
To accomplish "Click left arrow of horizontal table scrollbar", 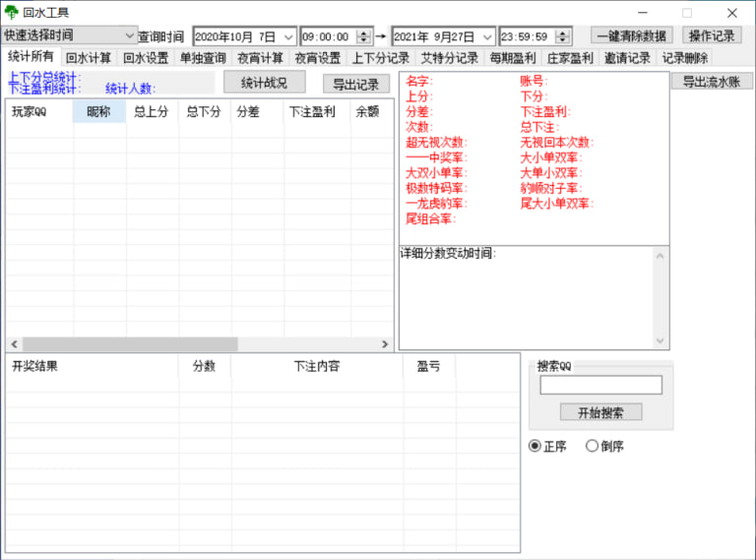I will [x=14, y=344].
